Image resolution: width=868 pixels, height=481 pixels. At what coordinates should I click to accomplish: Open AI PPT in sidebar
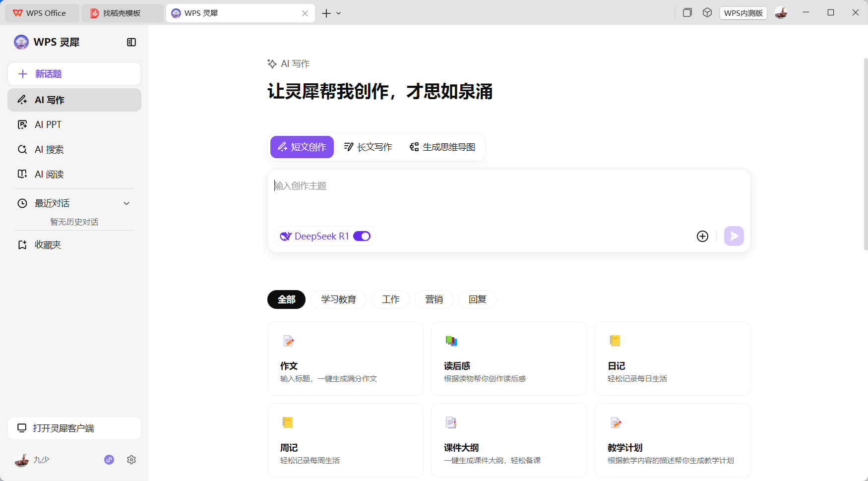(48, 124)
